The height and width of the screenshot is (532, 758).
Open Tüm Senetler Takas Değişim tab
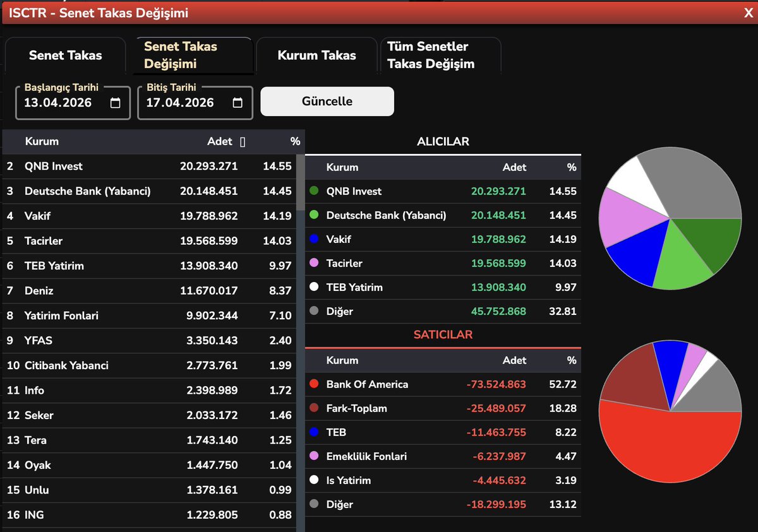point(440,56)
